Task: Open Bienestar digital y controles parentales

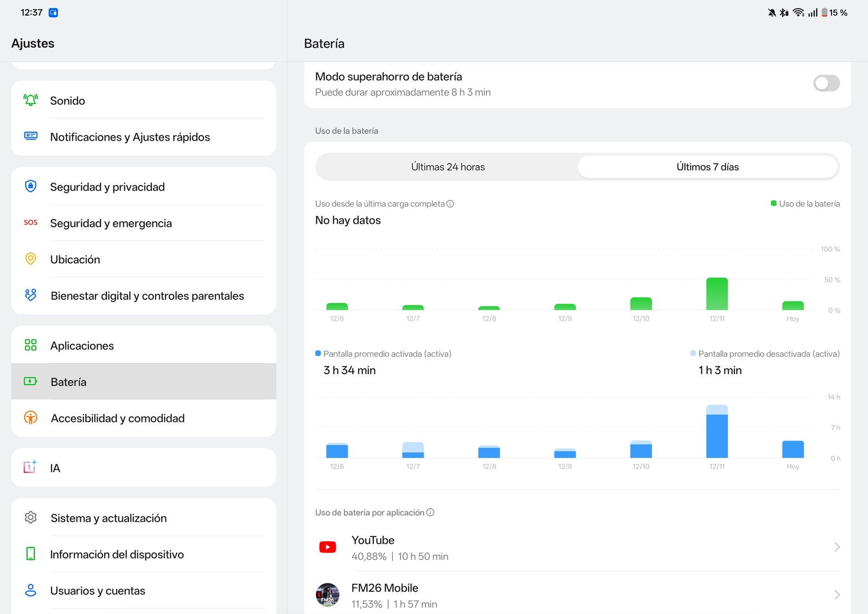Action: pos(147,296)
